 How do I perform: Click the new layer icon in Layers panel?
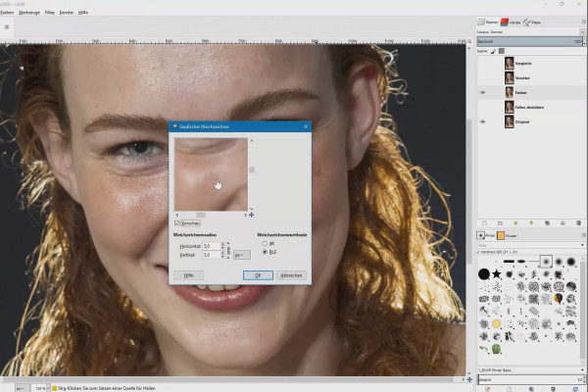tap(484, 223)
